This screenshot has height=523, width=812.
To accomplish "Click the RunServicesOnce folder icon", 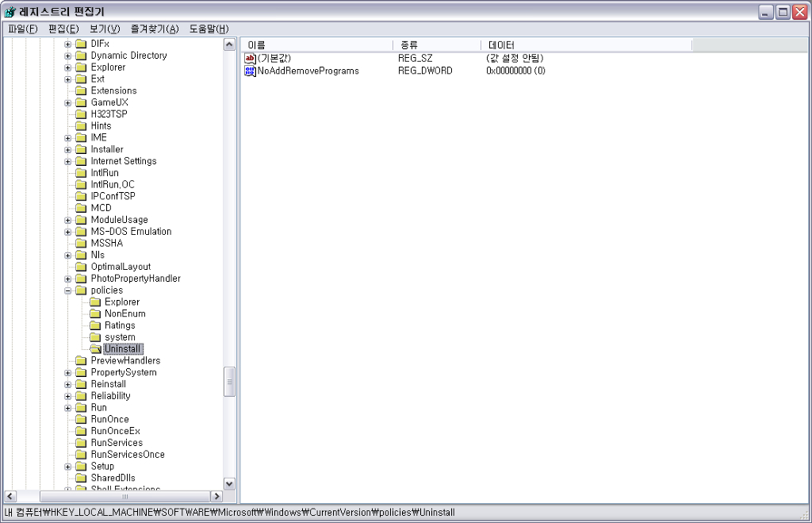I will pos(81,455).
